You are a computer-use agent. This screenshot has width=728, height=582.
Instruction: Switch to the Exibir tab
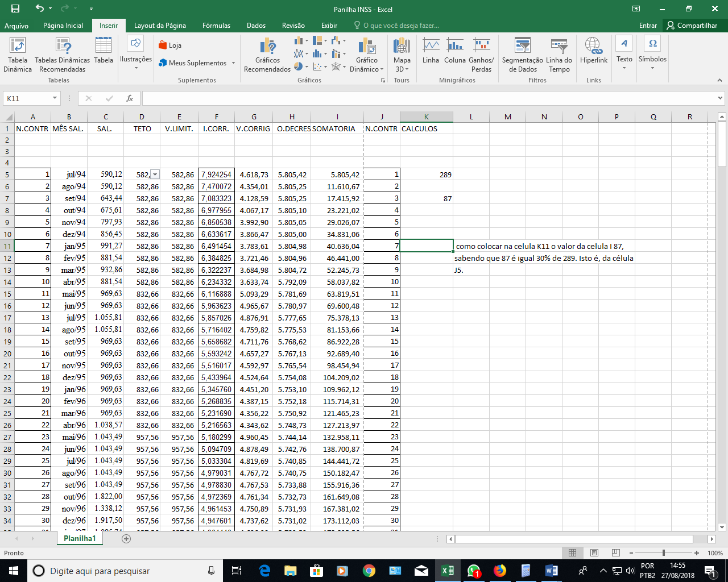tap(329, 26)
